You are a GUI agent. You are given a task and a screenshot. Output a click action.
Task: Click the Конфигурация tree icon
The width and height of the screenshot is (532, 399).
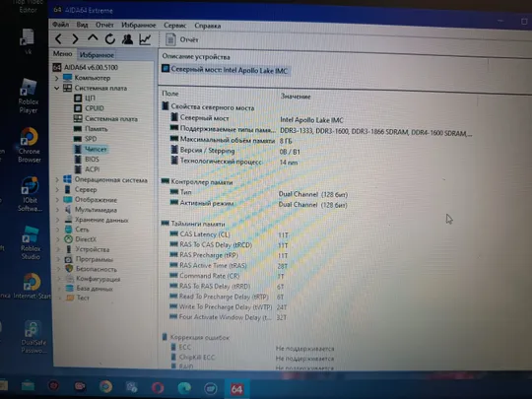(70, 279)
